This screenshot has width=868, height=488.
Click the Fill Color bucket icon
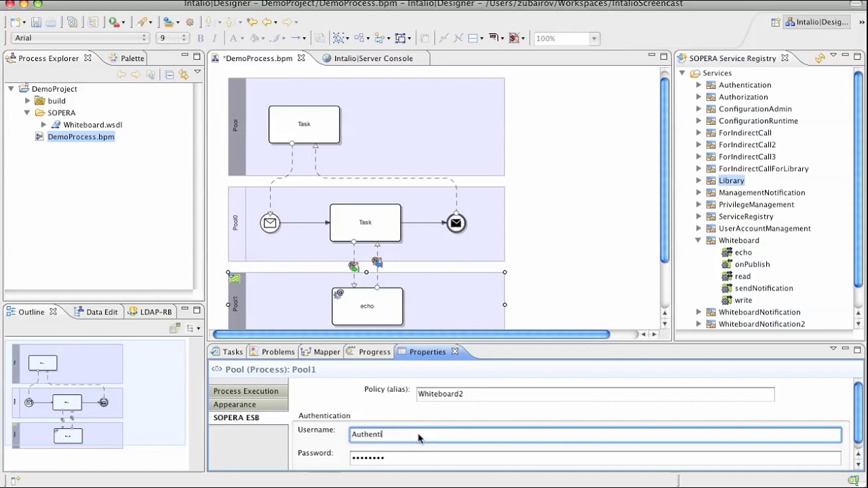pyautogui.click(x=255, y=39)
